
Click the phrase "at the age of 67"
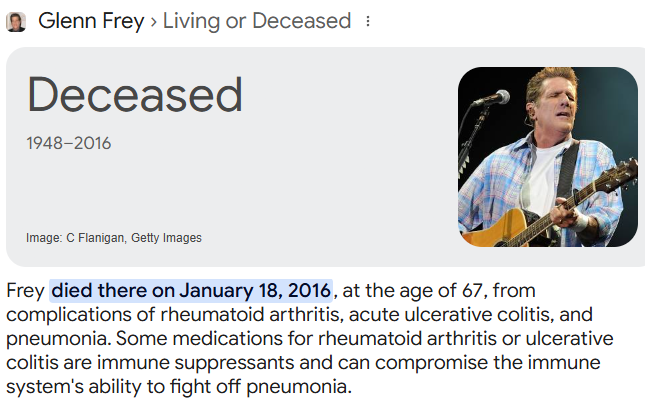[413, 291]
